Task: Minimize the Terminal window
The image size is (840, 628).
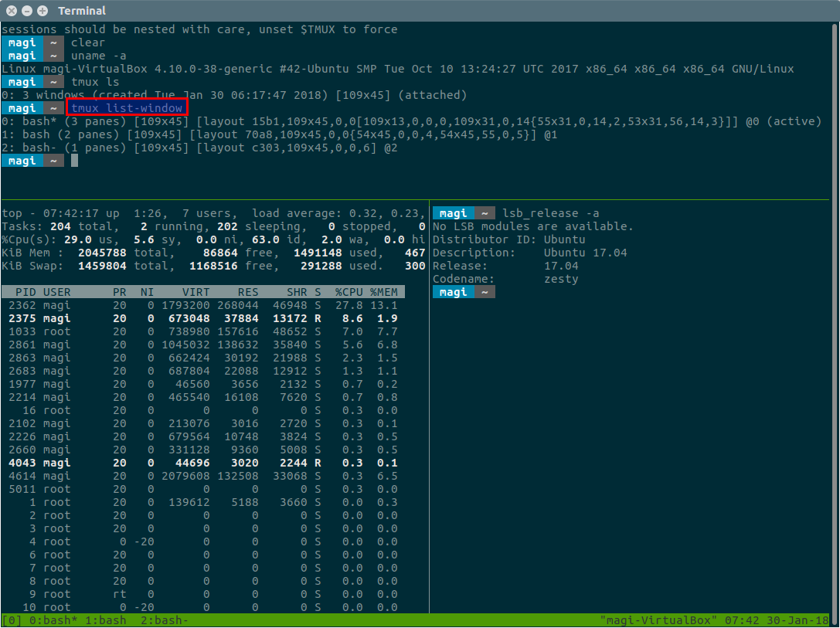Action: point(27,11)
